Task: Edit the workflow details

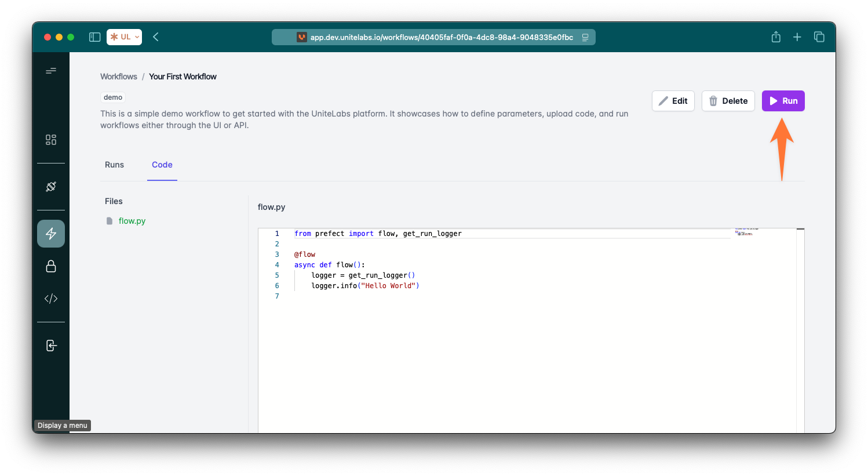Action: coord(673,101)
